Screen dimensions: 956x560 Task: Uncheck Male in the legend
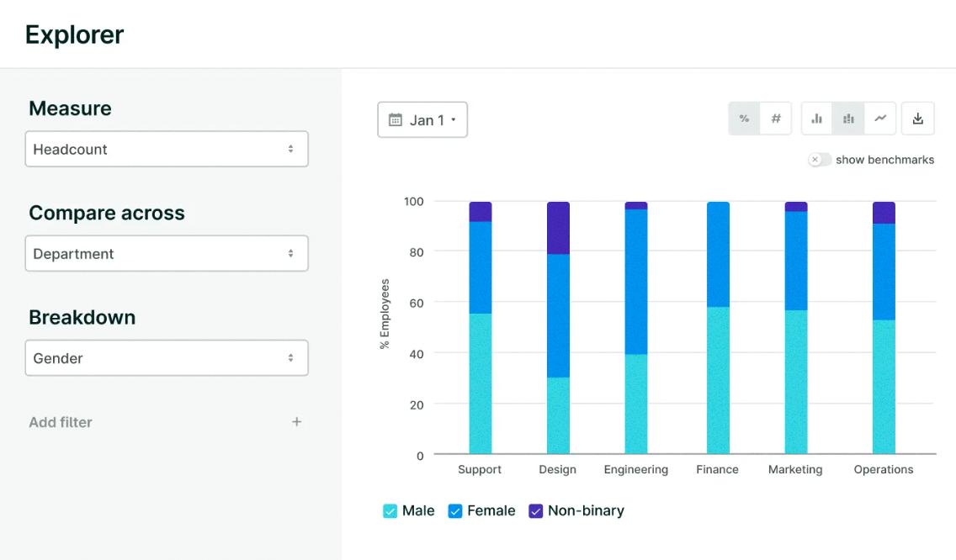click(x=389, y=510)
